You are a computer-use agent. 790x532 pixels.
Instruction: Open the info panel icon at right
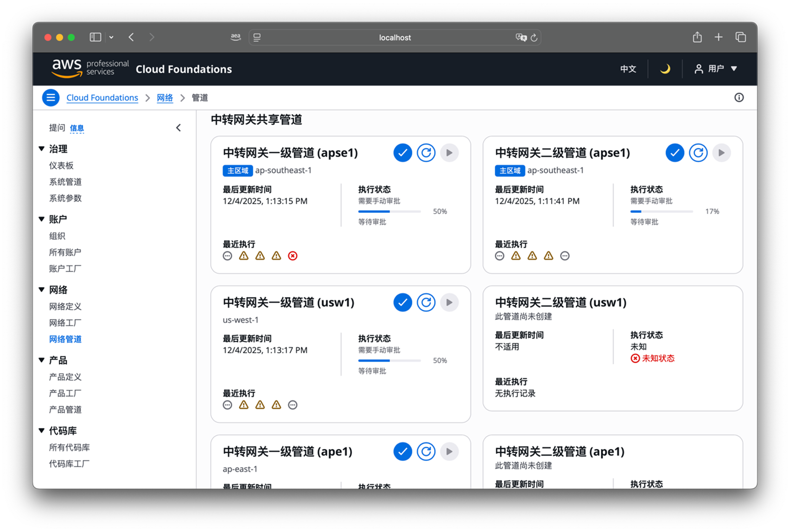point(739,98)
